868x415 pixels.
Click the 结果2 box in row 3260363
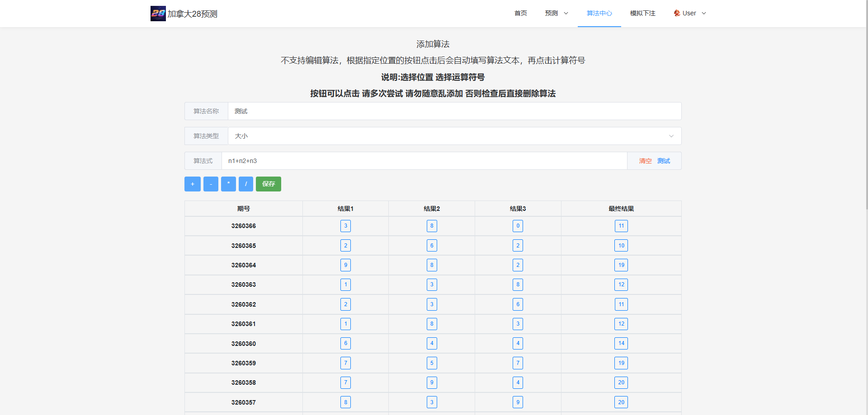432,284
